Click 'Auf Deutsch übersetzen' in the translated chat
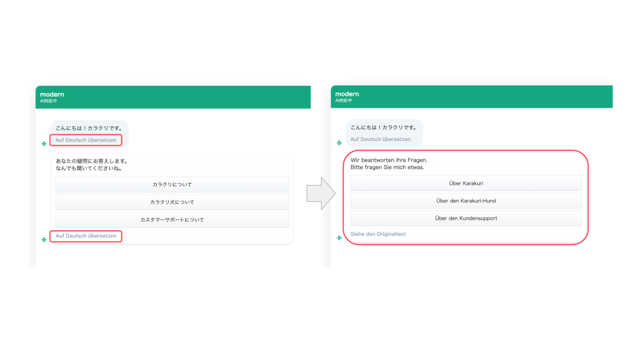This screenshot has height=362, width=644. pyautogui.click(x=380, y=139)
